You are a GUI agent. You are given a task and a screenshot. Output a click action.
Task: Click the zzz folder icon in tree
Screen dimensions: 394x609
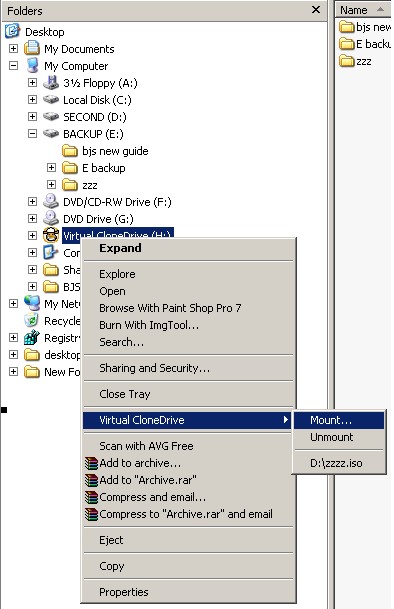[x=70, y=185]
